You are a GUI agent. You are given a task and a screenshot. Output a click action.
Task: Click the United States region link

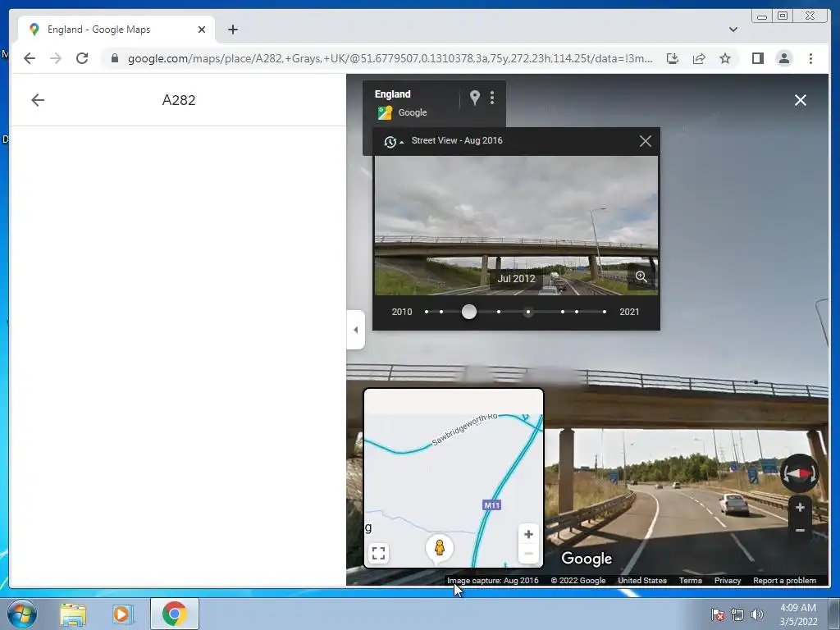coord(642,580)
